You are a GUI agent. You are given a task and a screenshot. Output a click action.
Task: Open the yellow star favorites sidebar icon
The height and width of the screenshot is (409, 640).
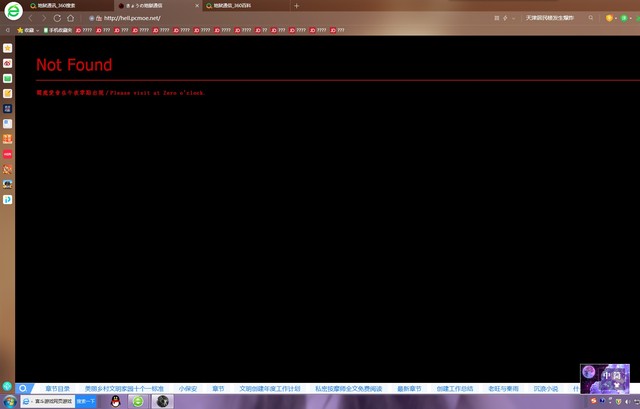coord(7,47)
